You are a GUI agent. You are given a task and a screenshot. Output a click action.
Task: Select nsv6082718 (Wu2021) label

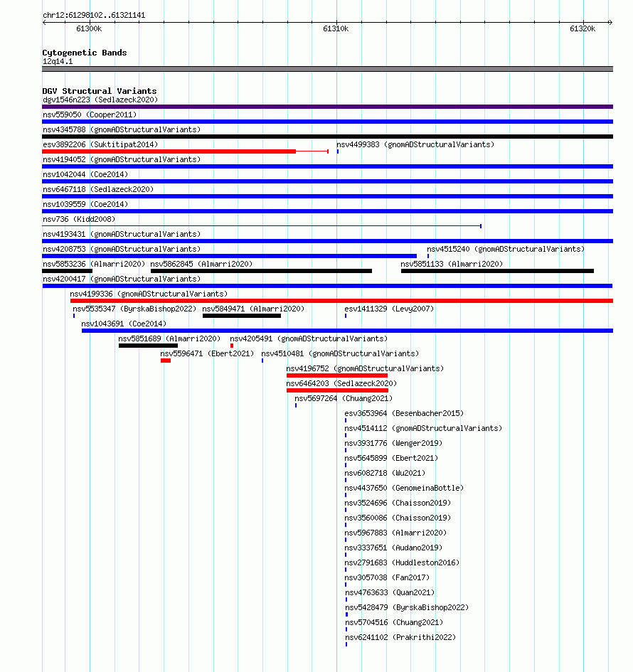(385, 474)
